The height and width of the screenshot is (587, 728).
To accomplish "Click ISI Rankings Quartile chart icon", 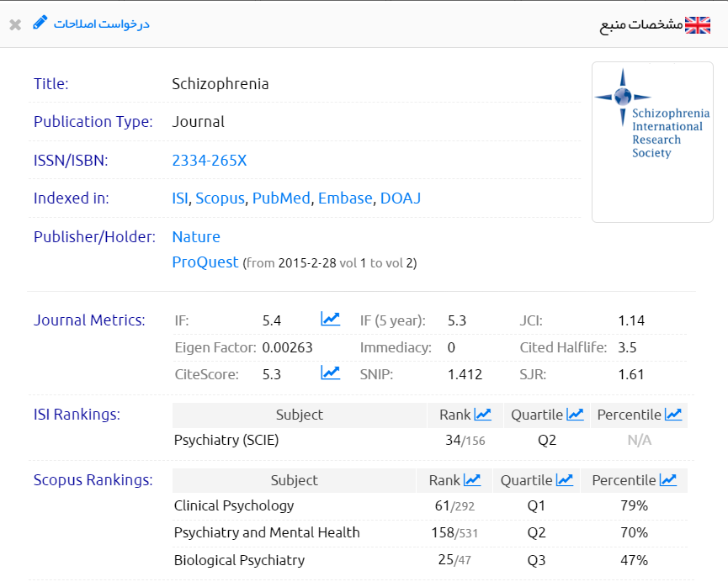I will 575,415.
